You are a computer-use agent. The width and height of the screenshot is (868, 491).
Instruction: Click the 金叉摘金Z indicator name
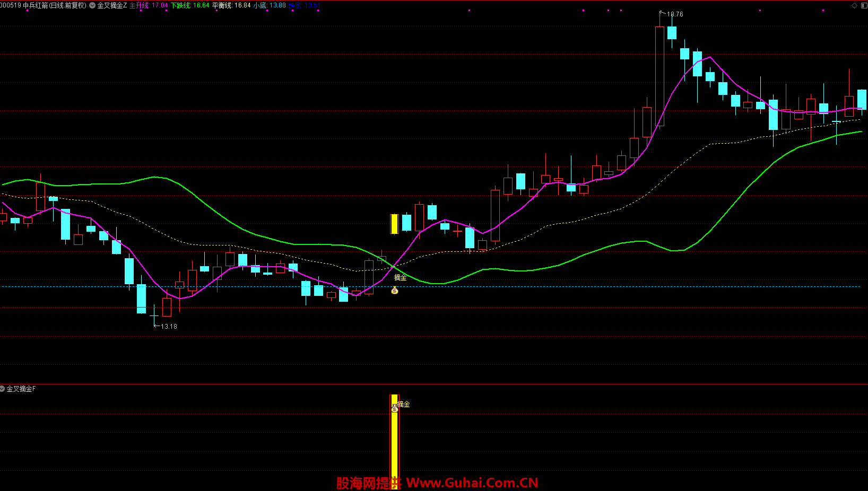click(112, 5)
